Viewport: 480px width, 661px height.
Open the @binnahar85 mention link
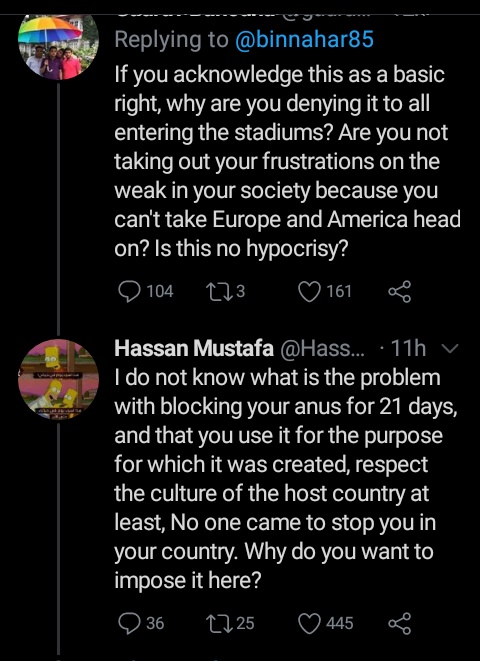coord(304,40)
